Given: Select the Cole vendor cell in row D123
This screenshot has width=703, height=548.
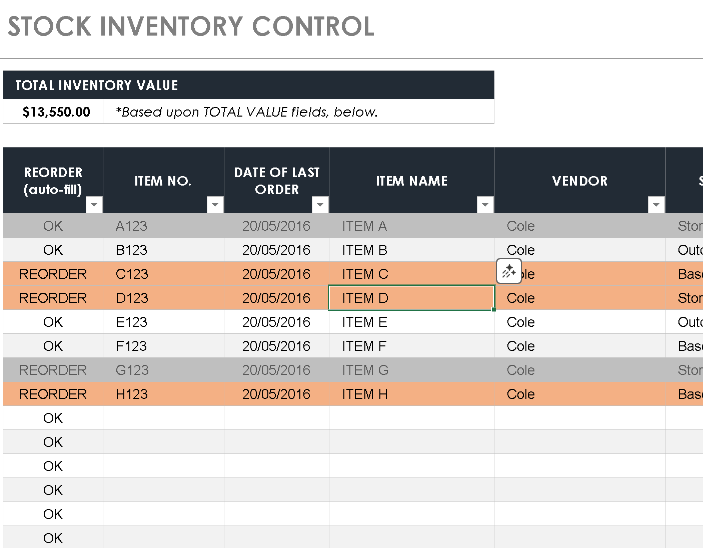Looking at the screenshot, I should (580, 298).
